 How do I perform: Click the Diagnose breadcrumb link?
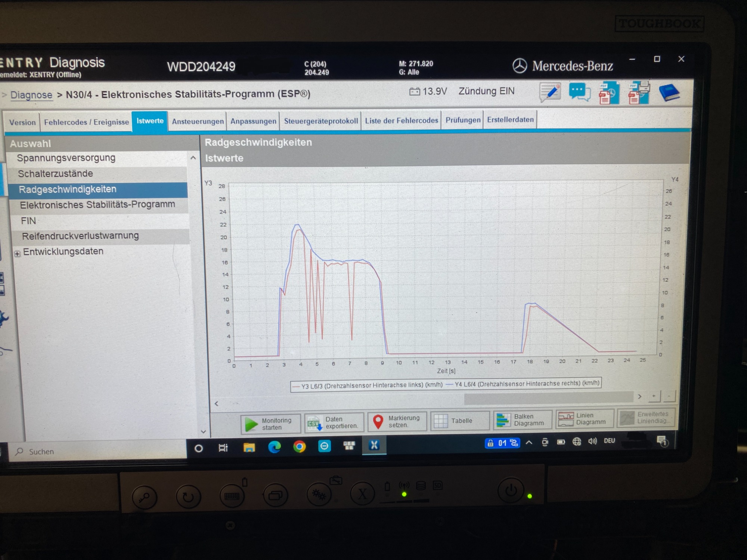[31, 95]
